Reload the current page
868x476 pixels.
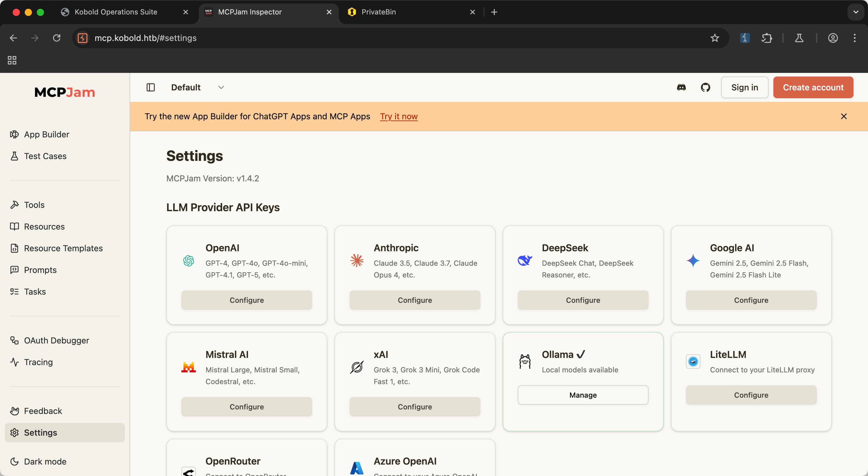click(x=57, y=38)
